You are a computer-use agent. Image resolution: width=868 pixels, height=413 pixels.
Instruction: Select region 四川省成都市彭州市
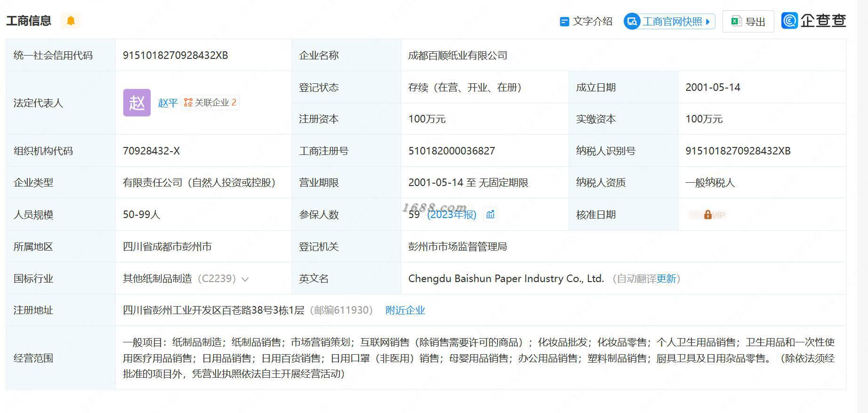167,247
